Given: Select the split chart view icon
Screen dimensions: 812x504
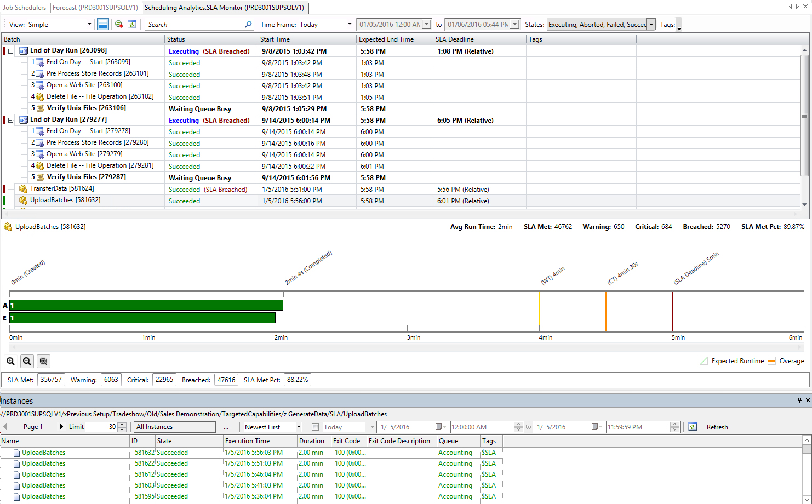Looking at the screenshot, I should (103, 24).
